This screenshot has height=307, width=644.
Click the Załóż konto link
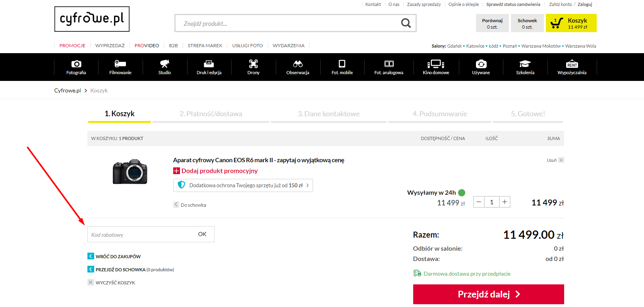tap(561, 4)
